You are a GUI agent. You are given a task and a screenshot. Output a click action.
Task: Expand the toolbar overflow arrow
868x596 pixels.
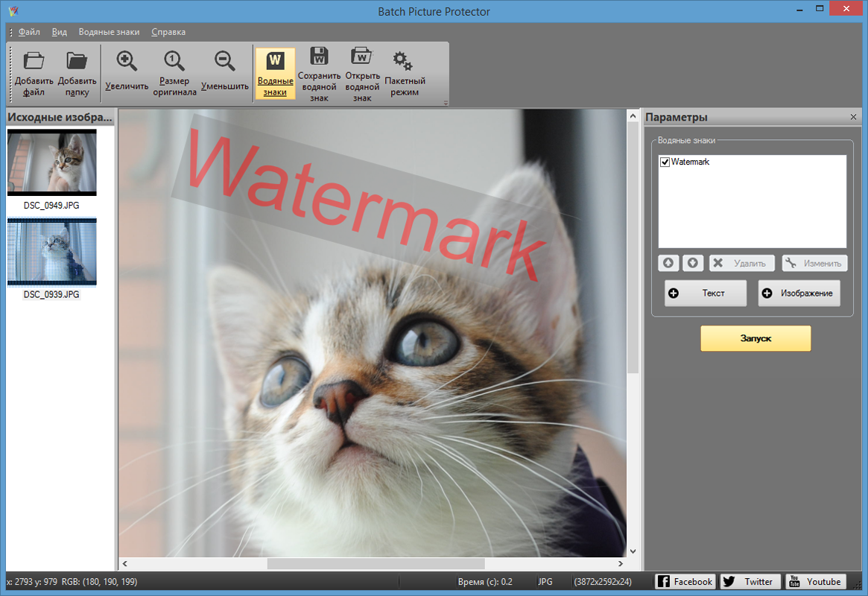pyautogui.click(x=446, y=104)
